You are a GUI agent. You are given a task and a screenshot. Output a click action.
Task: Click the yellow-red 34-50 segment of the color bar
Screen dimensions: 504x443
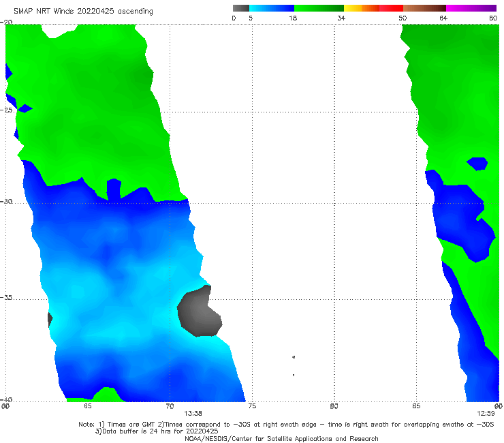[373, 8]
